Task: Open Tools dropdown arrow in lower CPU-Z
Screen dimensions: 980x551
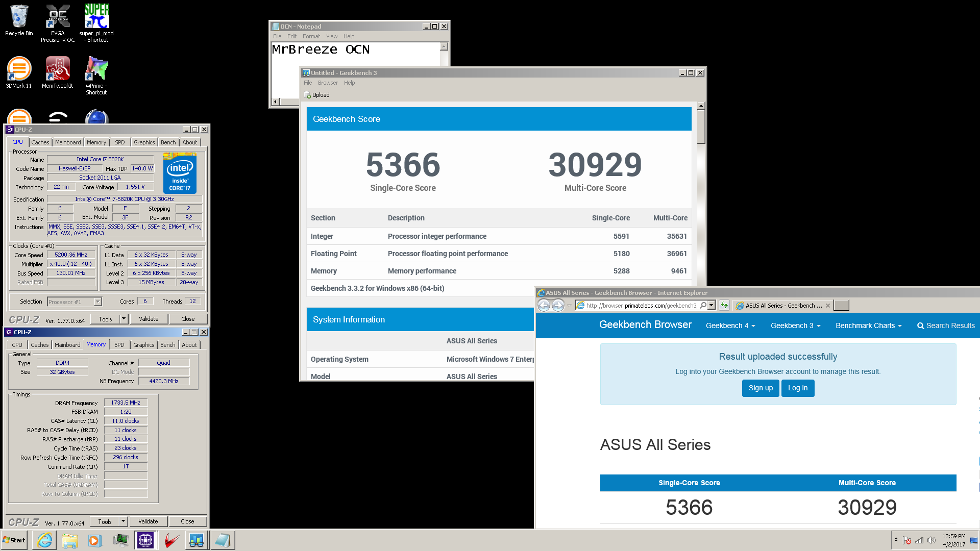Action: click(x=122, y=521)
